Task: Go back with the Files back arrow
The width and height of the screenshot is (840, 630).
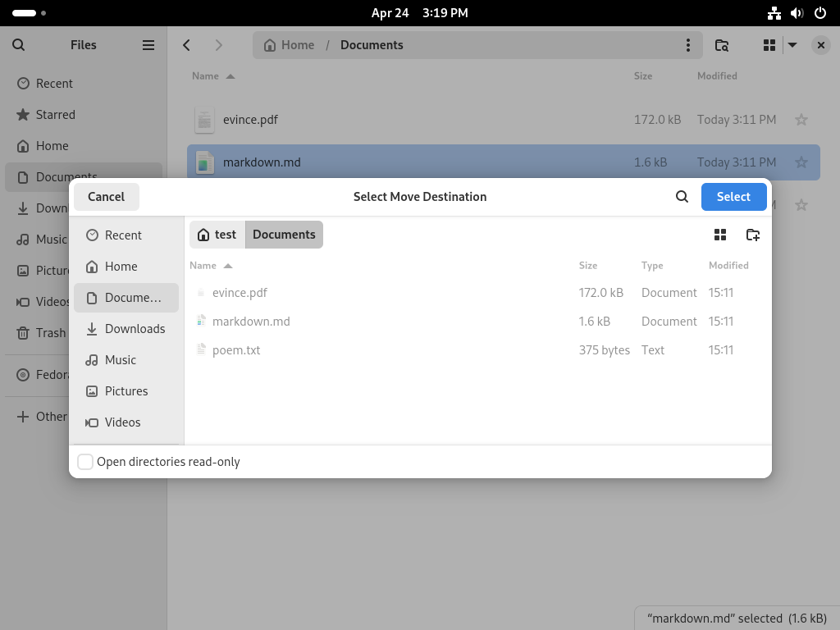Action: pyautogui.click(x=186, y=45)
